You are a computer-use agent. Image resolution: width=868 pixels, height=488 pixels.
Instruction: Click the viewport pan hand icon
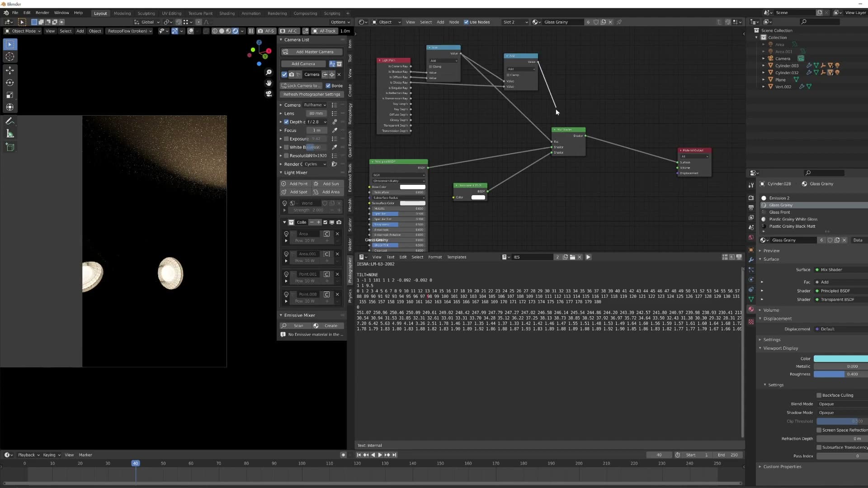tap(269, 83)
